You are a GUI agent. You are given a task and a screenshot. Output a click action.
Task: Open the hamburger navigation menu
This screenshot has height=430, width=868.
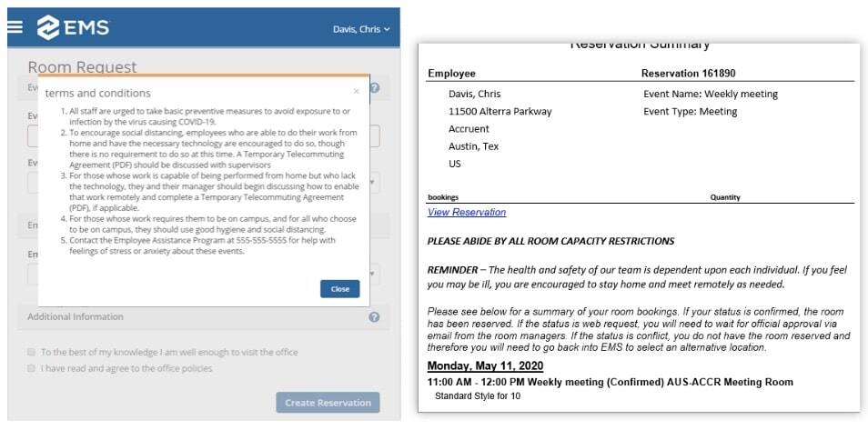tap(15, 27)
